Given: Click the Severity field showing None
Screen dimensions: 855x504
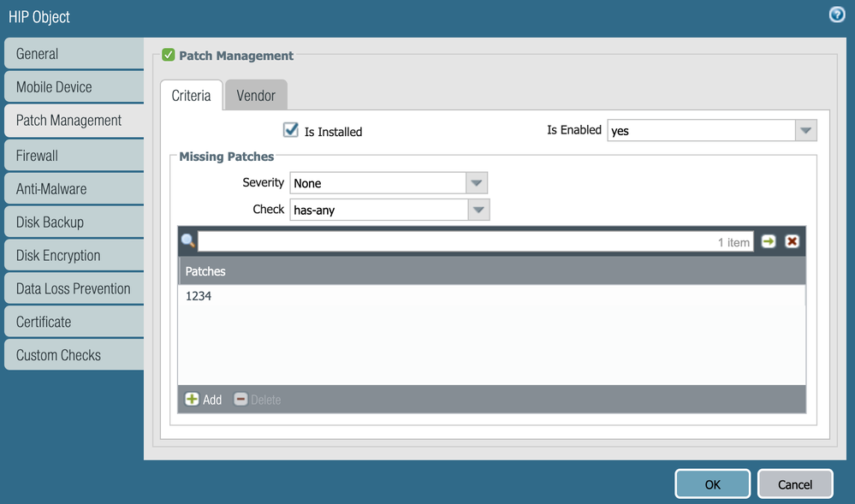Looking at the screenshot, I should 378,183.
